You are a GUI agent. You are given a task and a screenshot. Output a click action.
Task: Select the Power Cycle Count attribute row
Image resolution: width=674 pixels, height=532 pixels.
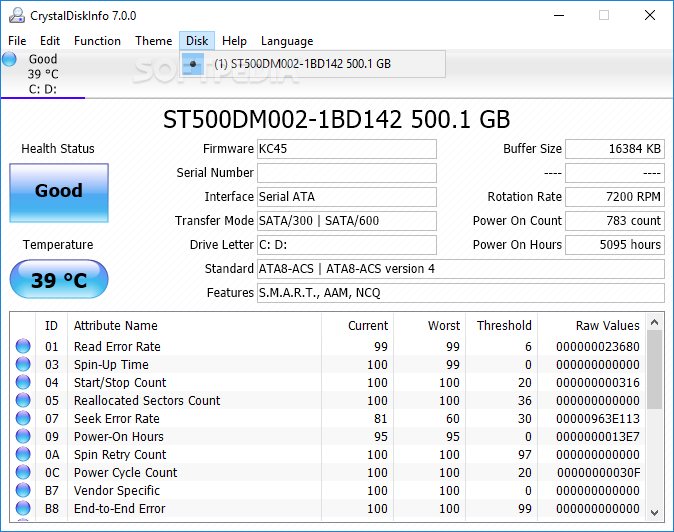coord(328,473)
